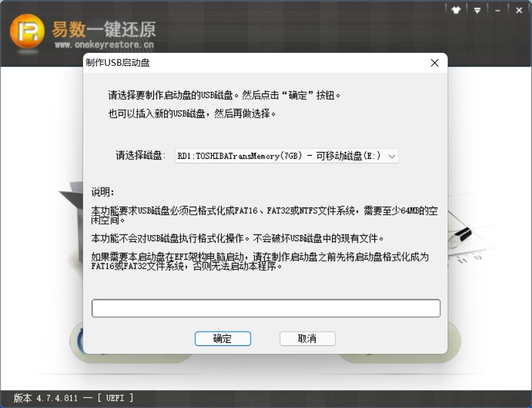
Task: Click the skin shirt icon in title bar
Action: 456,10
